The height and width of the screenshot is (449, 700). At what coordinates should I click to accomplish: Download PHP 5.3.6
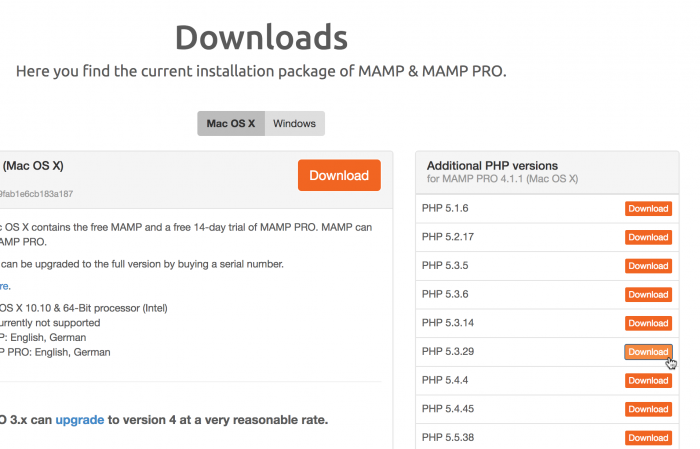648,295
